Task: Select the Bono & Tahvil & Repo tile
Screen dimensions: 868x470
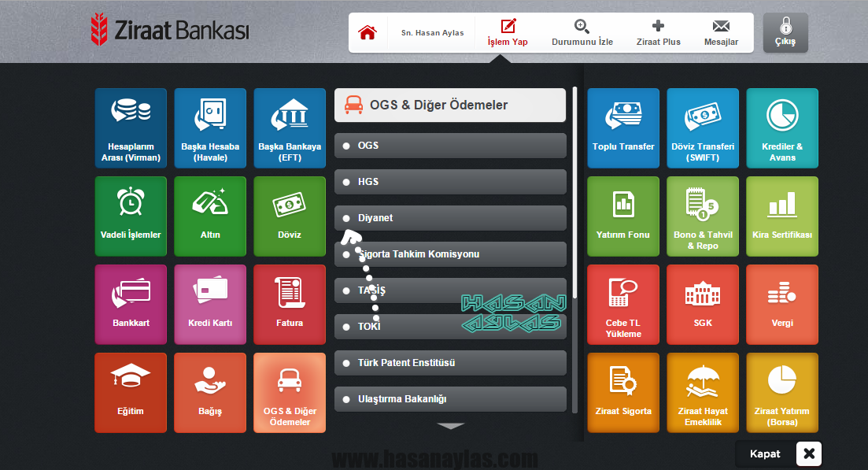Action: 703,216
